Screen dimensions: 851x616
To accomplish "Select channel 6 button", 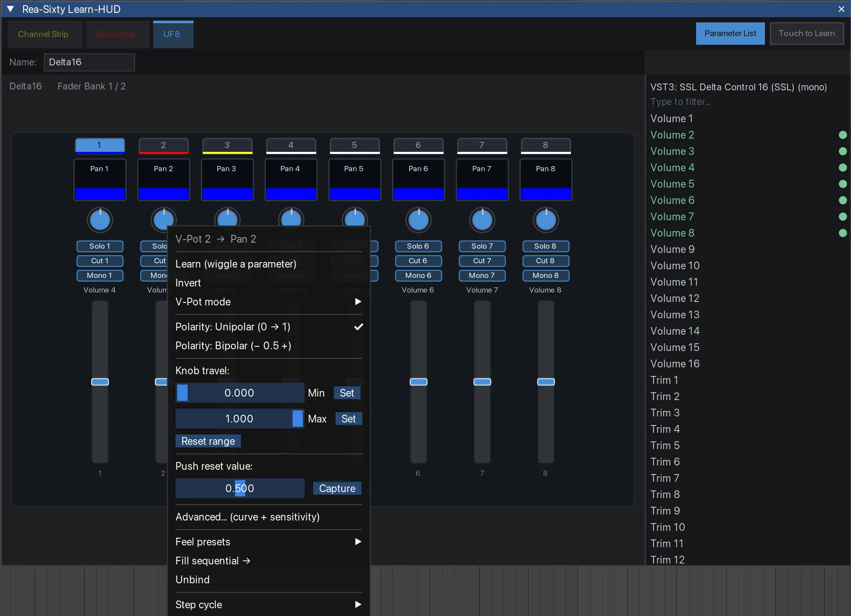I will coord(418,145).
